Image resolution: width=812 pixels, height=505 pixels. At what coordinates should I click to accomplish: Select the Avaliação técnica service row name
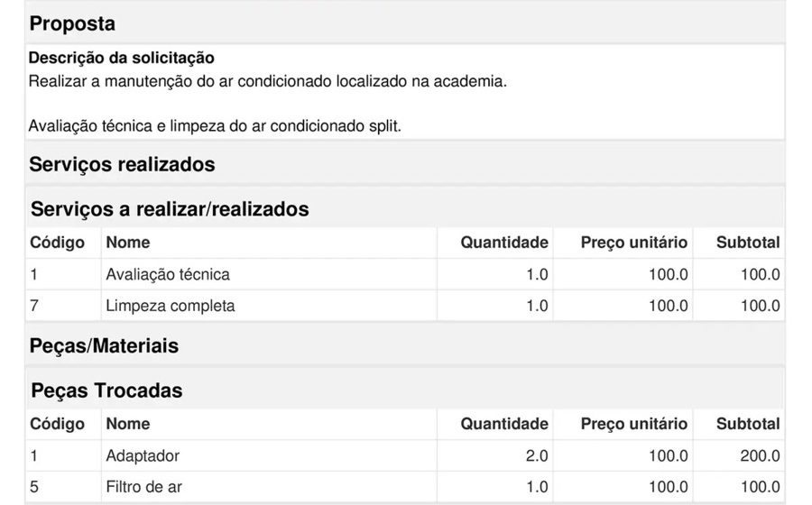coord(168,274)
